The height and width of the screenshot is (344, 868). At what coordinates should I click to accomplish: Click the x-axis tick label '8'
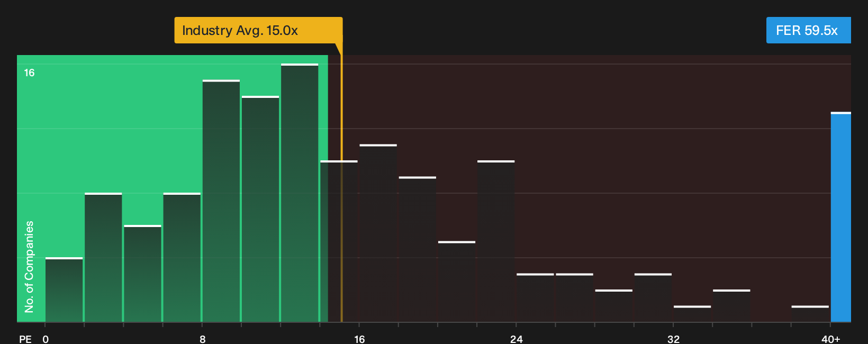click(203, 339)
